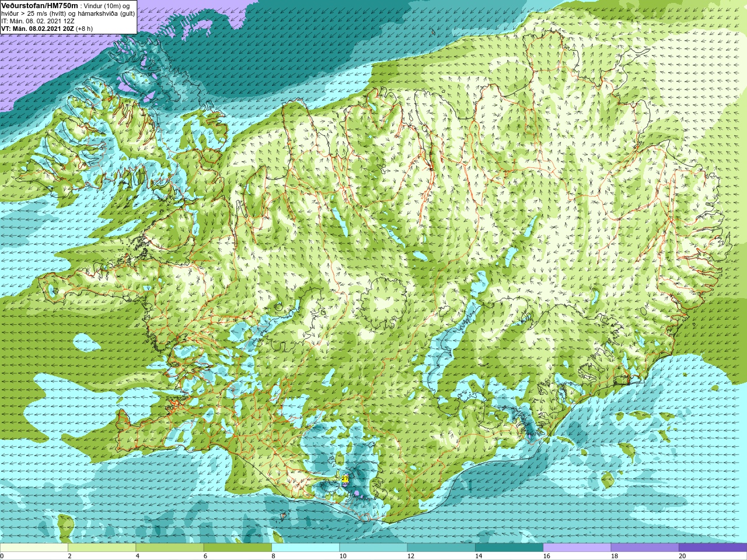
Task: Select the 4–6 m/s green legend swatch
Action: [169, 548]
